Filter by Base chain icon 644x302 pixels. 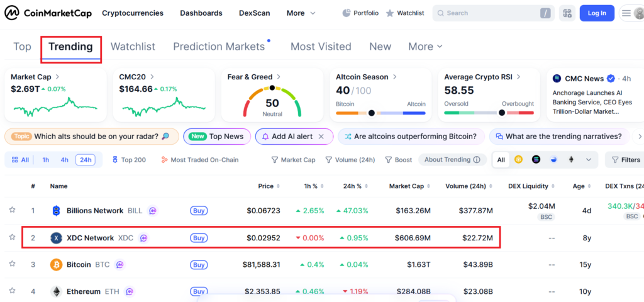tap(553, 160)
